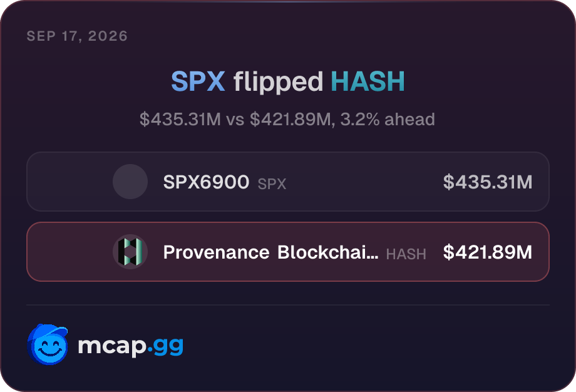Screen dimensions: 576x392
Task: Click the $435.31M market cap value in the SPX row
Action: click(x=488, y=182)
